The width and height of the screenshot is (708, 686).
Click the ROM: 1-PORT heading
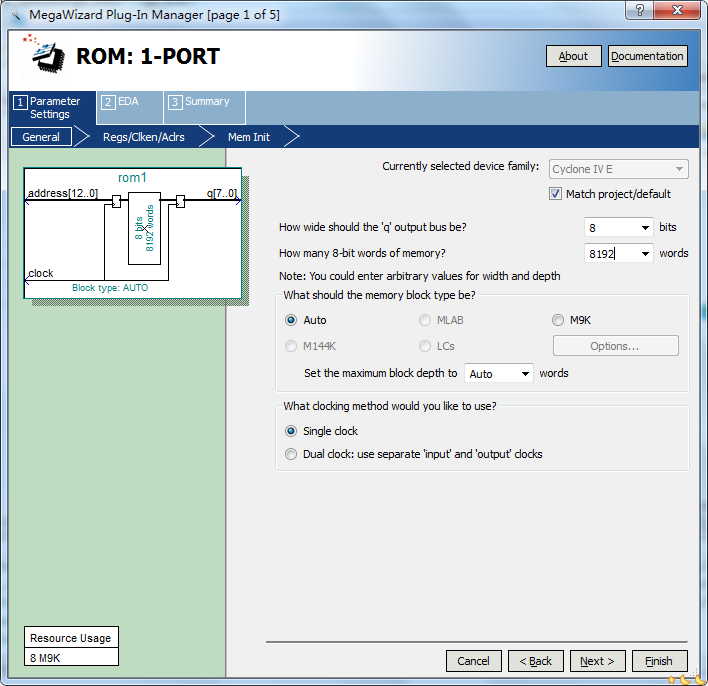coord(148,56)
